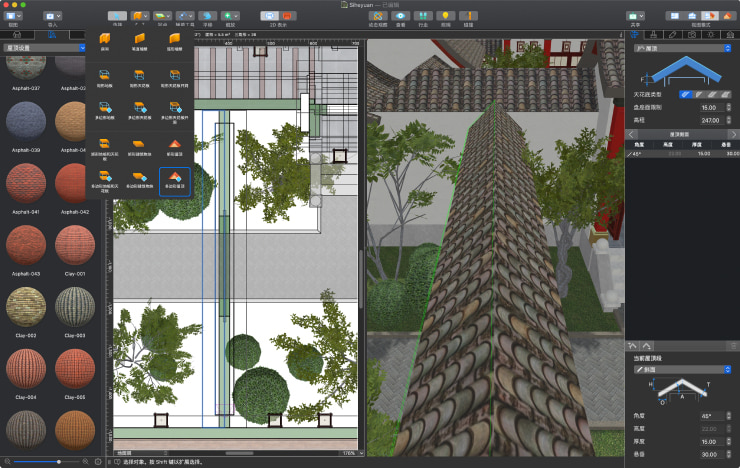Choose the polygon ceiling tool in popup
This screenshot has height=468, width=740.
(140, 110)
